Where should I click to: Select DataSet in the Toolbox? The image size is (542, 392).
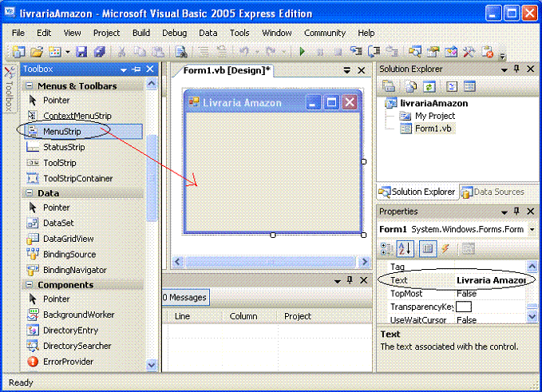pyautogui.click(x=83, y=223)
